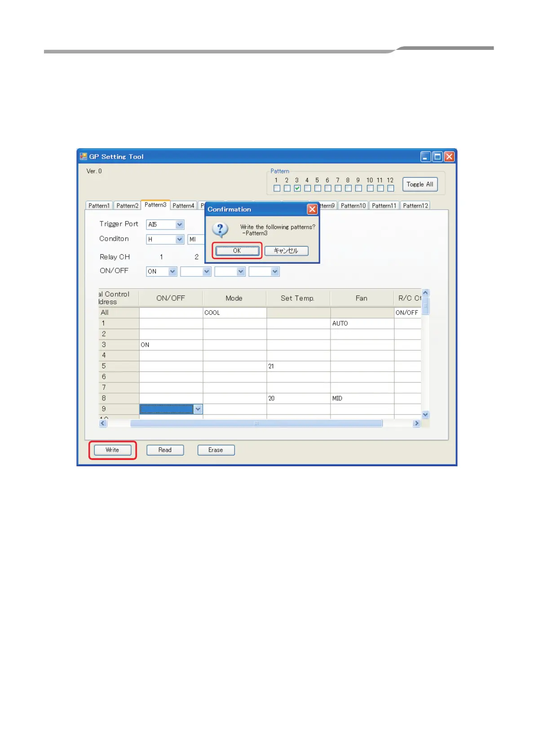Check Pattern 12 checkbox
Viewport: 535px width, 756px height.
[391, 188]
